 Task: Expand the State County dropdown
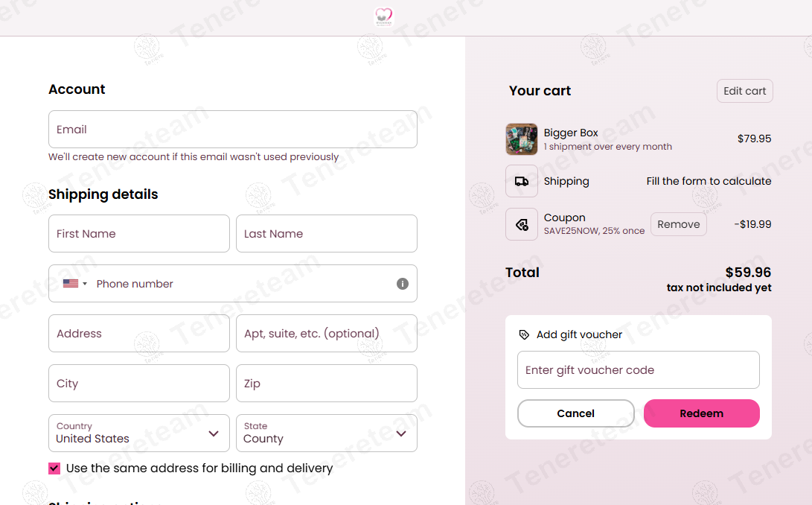point(327,433)
